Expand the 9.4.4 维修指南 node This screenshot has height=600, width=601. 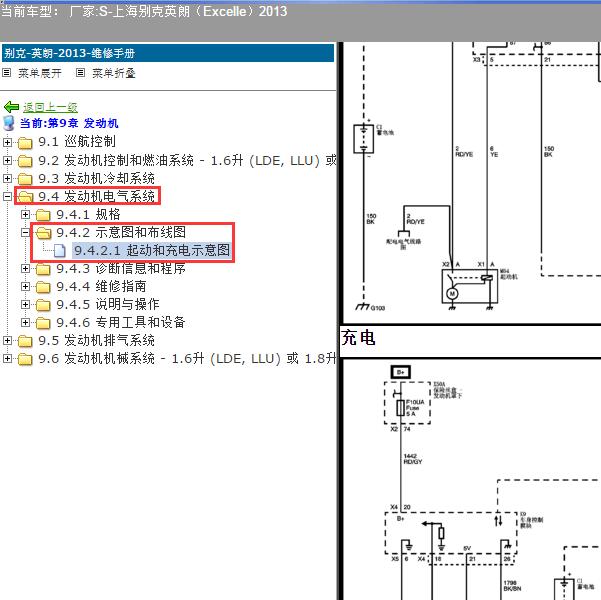pyautogui.click(x=25, y=286)
